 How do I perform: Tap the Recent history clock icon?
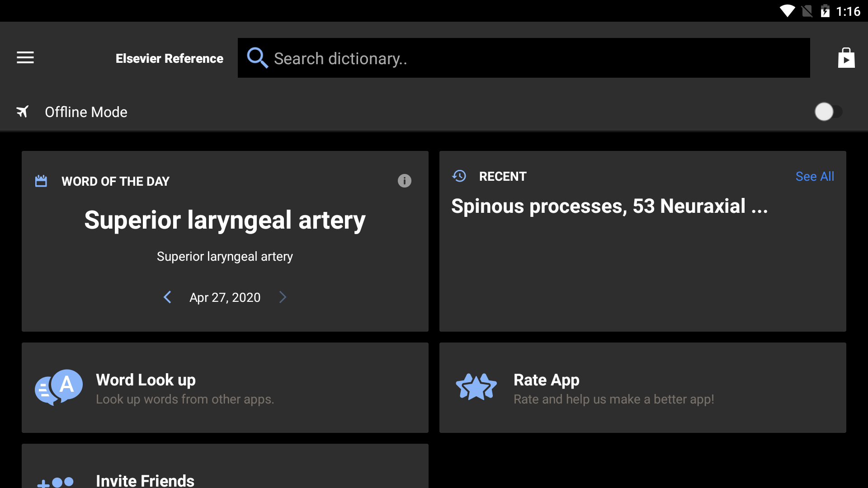pyautogui.click(x=459, y=176)
